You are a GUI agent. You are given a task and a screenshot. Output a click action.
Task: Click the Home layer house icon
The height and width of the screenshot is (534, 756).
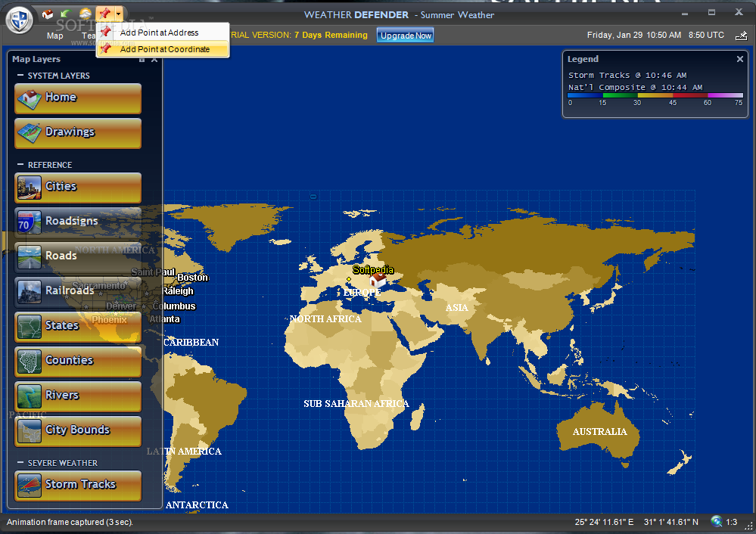30,99
